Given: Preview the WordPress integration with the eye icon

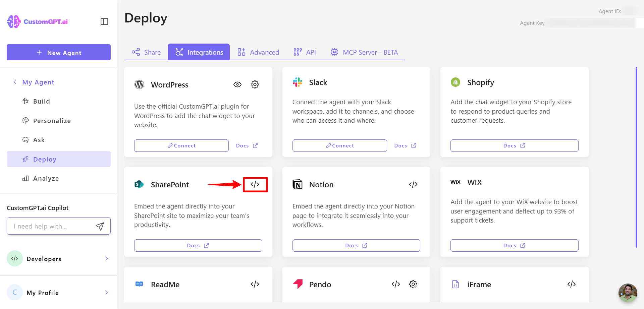Looking at the screenshot, I should pos(237,84).
